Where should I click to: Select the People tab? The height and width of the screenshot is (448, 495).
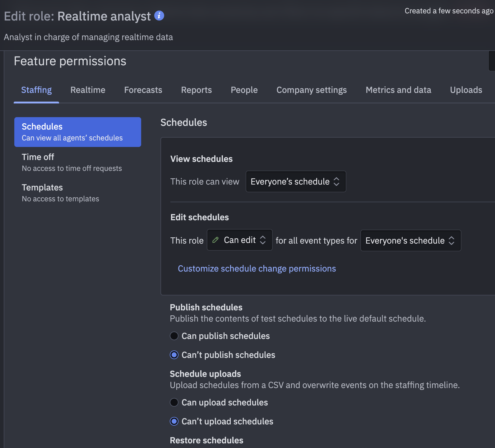(244, 90)
